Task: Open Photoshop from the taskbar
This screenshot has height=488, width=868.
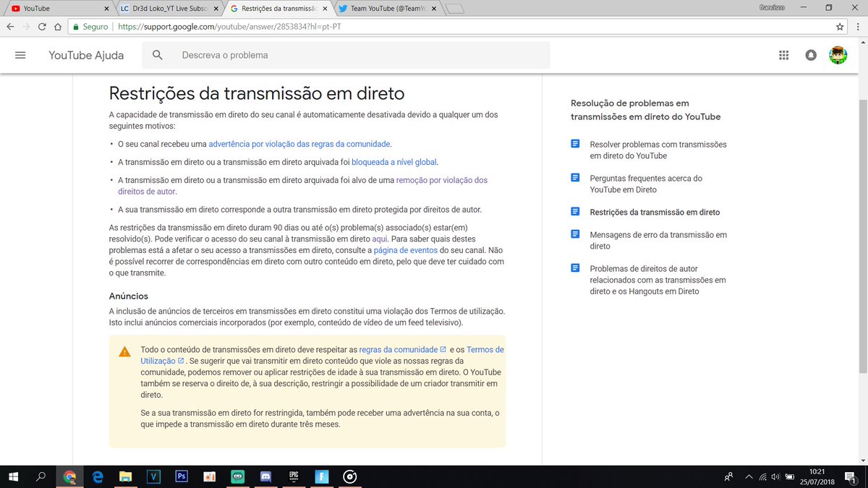Action: (181, 476)
